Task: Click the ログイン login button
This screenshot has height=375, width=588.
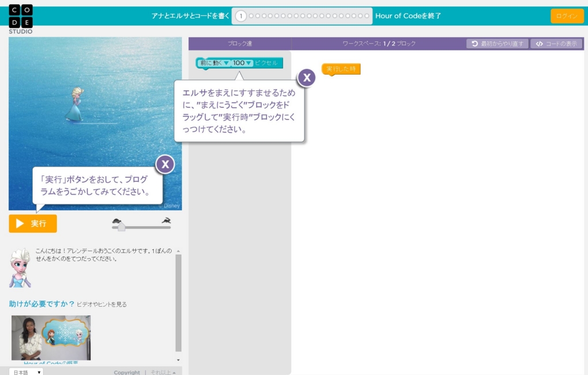Action: click(x=567, y=16)
